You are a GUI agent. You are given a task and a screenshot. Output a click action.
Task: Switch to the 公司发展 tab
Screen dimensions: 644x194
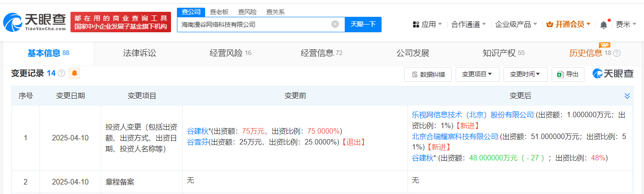click(413, 53)
